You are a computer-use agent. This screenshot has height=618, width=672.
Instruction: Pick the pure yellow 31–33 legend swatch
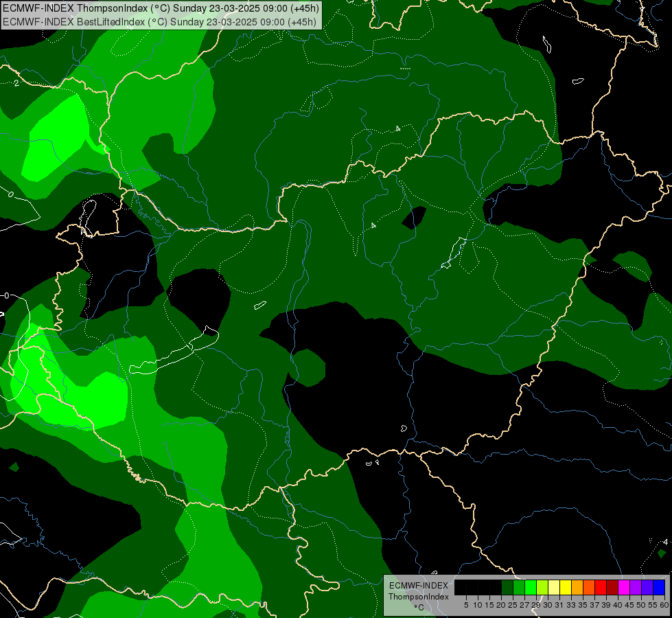566,587
